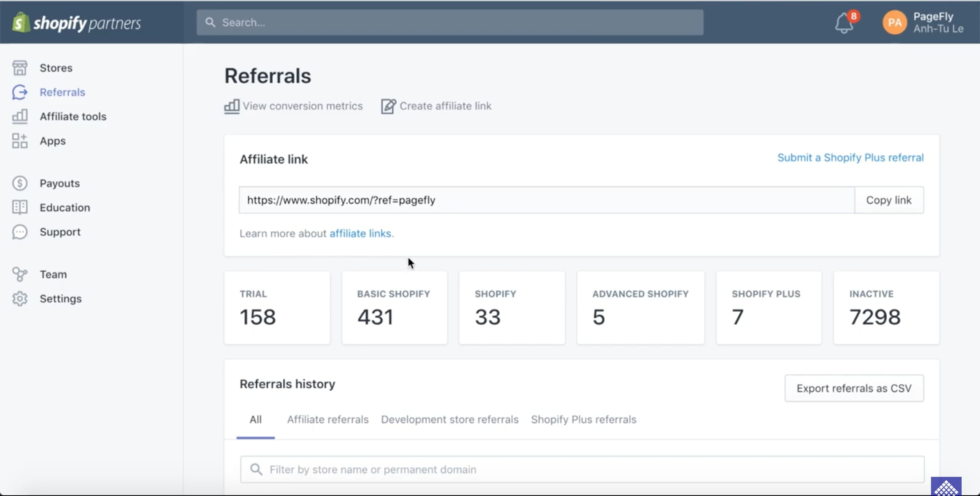Click the Stores storefront icon
This screenshot has height=496, width=980.
pos(20,68)
